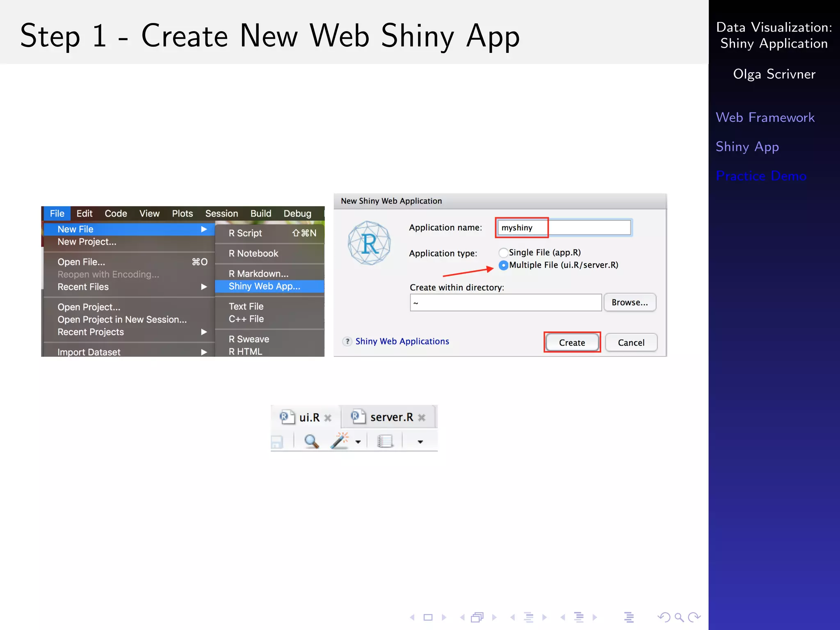Select R HTML in the submenu

(270, 352)
